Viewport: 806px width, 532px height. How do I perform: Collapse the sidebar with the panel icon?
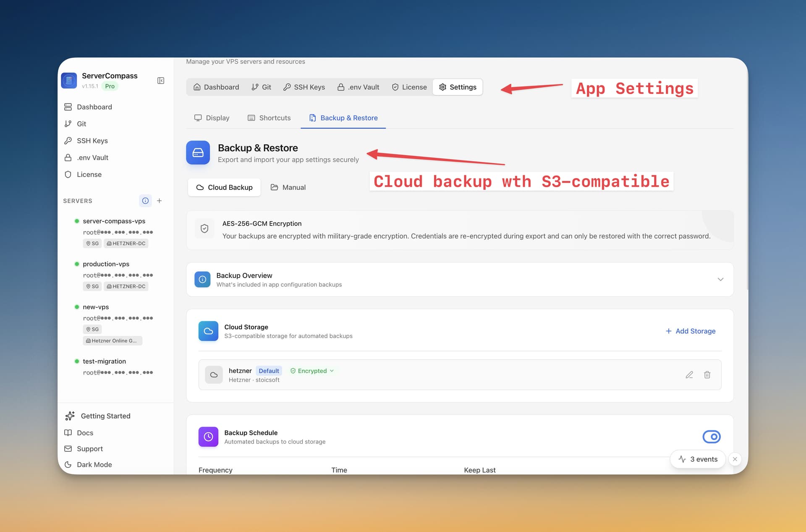tap(160, 80)
